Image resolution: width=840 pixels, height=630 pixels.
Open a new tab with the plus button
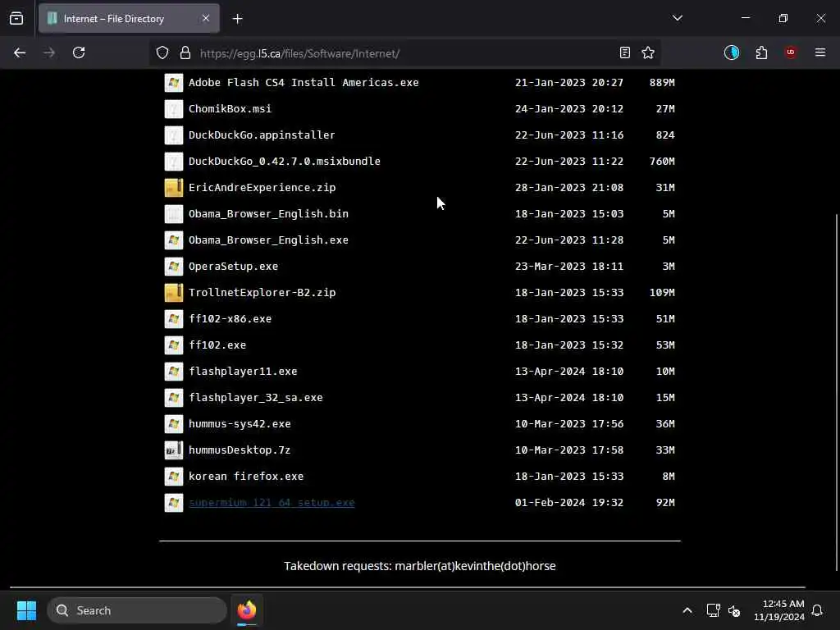coord(237,19)
